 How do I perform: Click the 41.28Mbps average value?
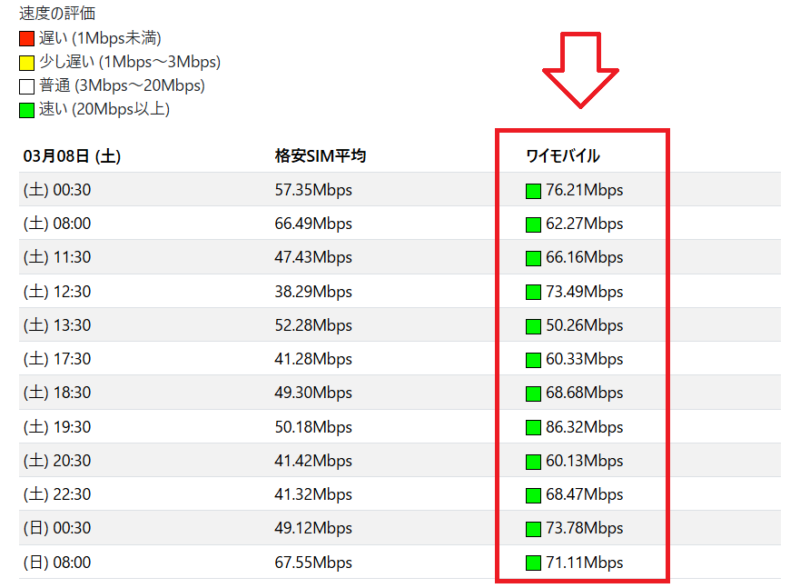[313, 359]
